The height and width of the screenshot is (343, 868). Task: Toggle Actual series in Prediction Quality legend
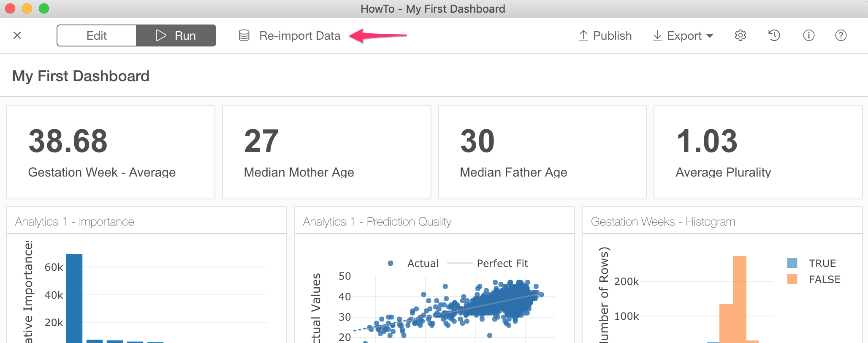(x=413, y=263)
